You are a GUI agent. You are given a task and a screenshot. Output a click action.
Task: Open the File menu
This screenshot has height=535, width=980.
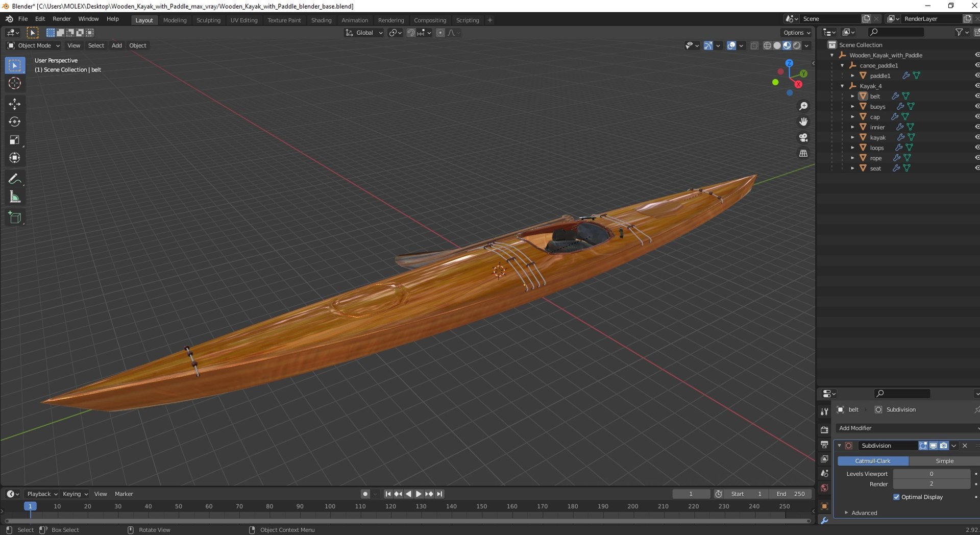tap(23, 19)
